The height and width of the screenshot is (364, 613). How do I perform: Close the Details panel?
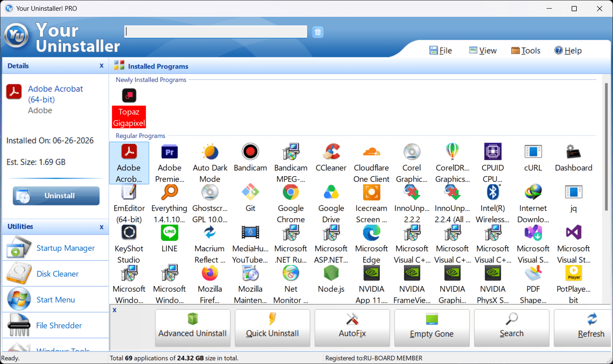click(x=102, y=65)
